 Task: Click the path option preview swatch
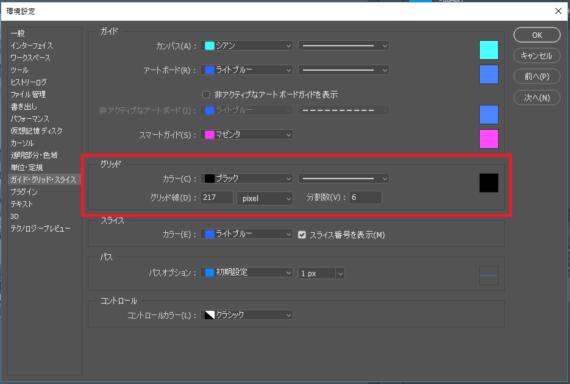pos(489,276)
